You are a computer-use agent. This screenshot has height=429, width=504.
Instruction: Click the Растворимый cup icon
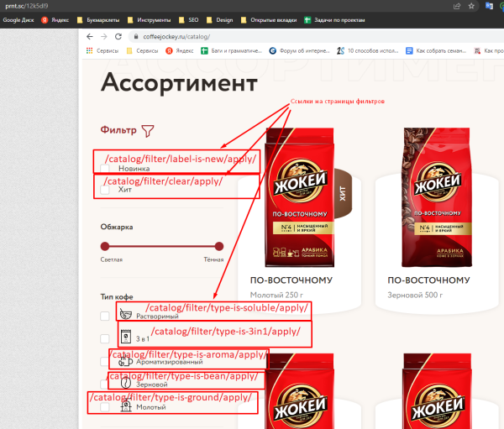tap(126, 314)
